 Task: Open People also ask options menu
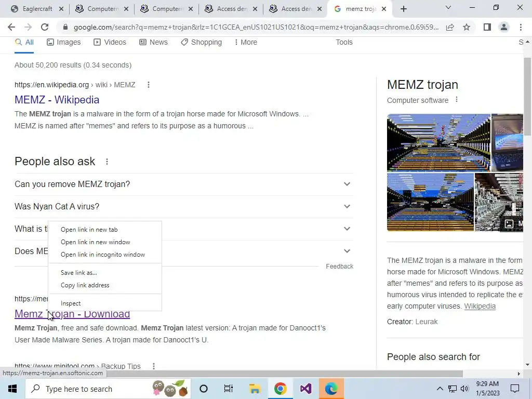pyautogui.click(x=107, y=162)
